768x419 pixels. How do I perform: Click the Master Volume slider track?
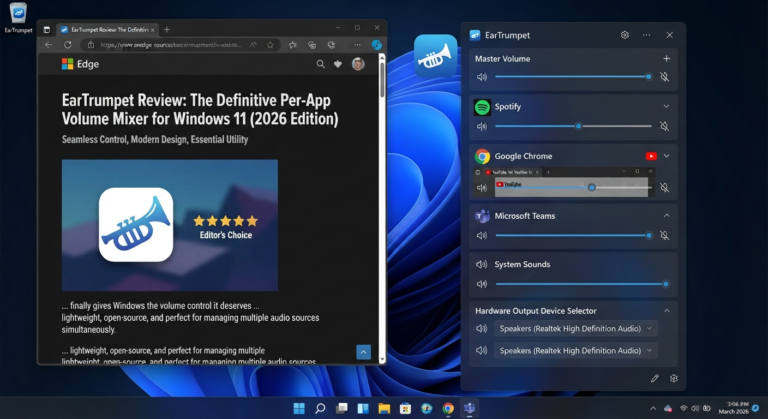(573, 77)
